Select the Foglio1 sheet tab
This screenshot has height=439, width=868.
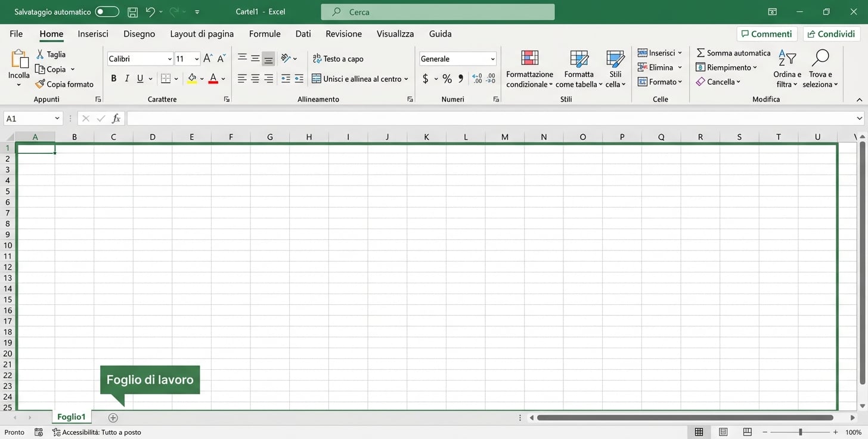72,417
